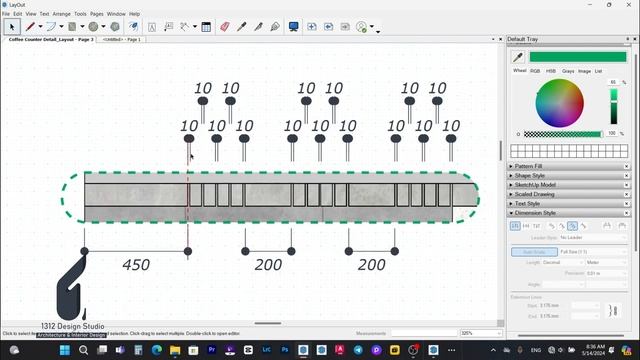
Task: Switch to Coffee Counter Detail_Layout tab
Action: tap(51, 40)
